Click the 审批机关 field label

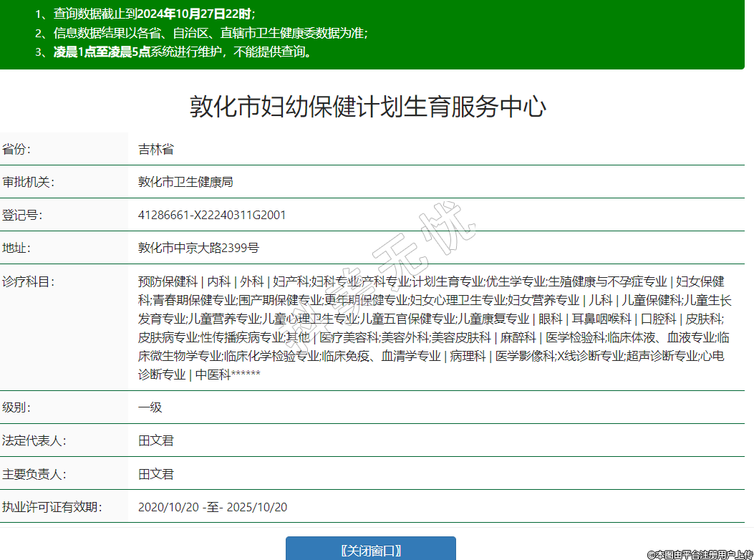pos(29,182)
